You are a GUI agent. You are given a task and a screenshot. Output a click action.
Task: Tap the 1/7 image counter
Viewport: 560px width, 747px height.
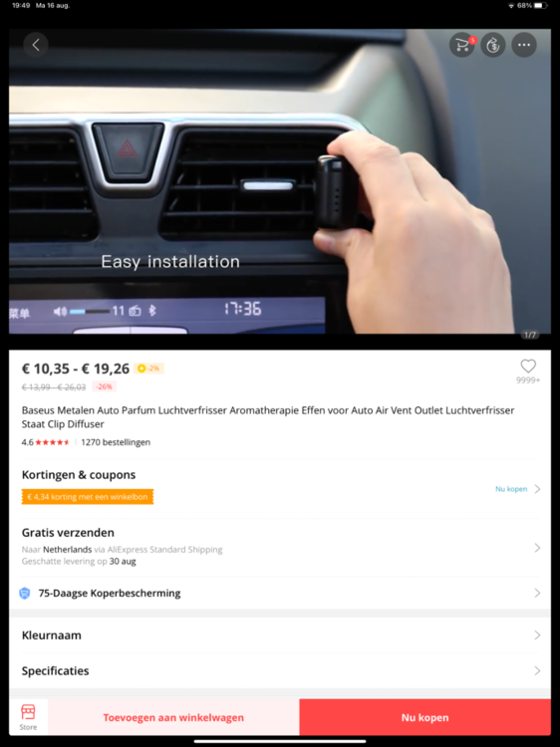point(530,335)
